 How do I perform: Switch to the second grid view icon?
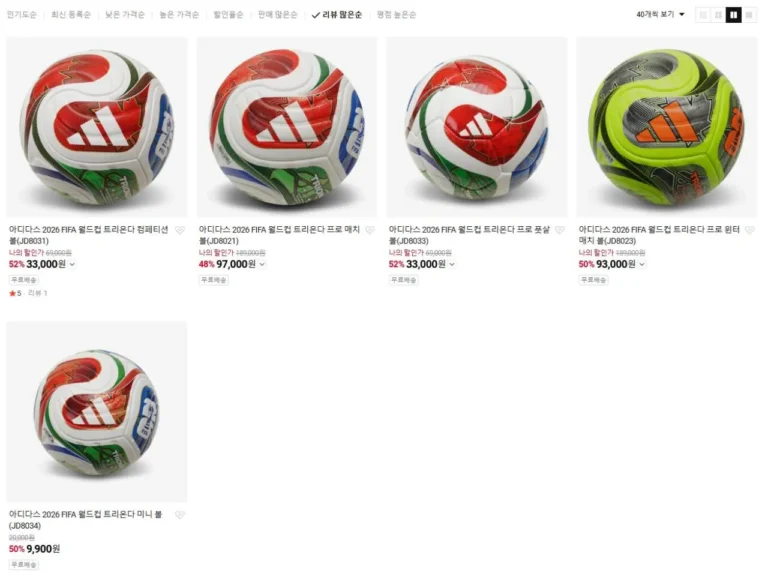click(x=718, y=15)
